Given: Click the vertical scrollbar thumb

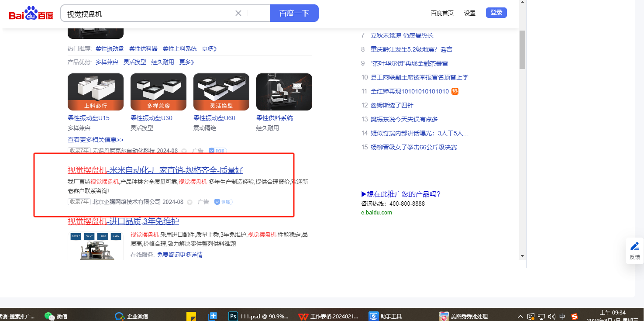Looking at the screenshot, I should (522, 49).
